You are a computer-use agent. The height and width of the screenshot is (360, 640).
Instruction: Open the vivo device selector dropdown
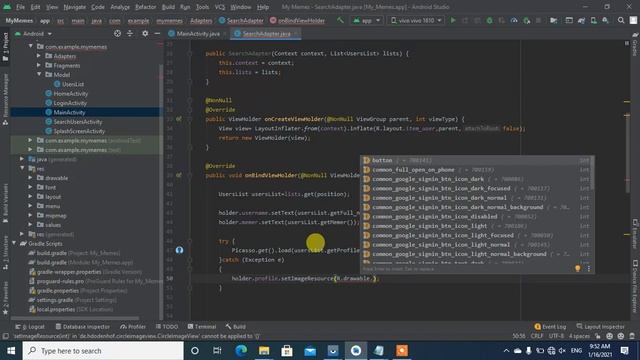point(416,20)
